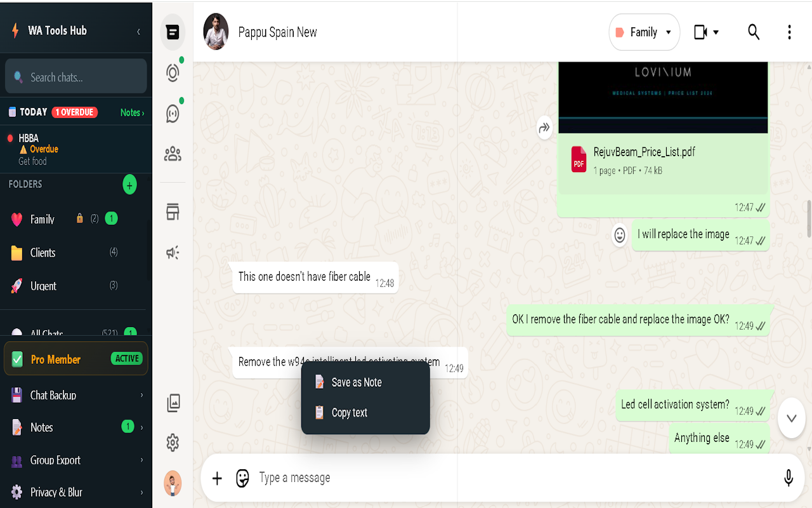Expand the Group Export section

coord(76,460)
